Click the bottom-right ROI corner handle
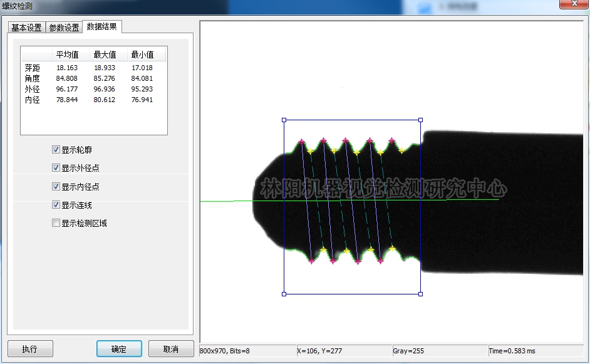 click(x=421, y=294)
